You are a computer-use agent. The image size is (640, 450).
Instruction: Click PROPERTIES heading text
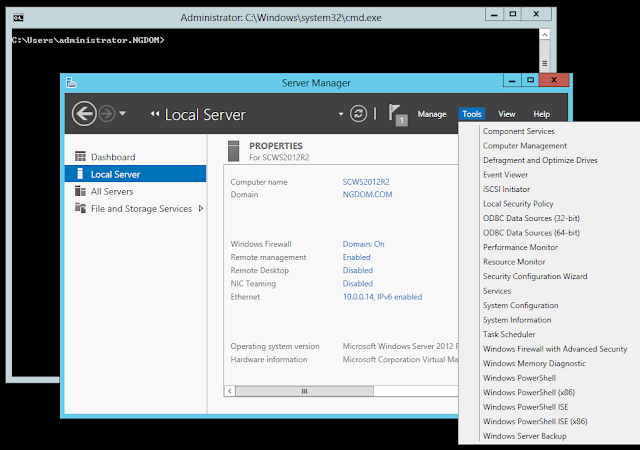pyautogui.click(x=276, y=146)
